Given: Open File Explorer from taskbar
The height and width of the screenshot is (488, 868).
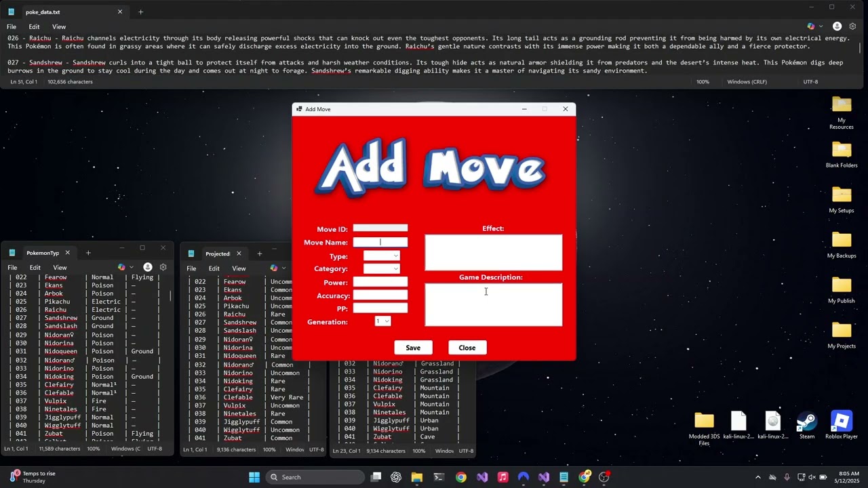Looking at the screenshot, I should coord(416,477).
